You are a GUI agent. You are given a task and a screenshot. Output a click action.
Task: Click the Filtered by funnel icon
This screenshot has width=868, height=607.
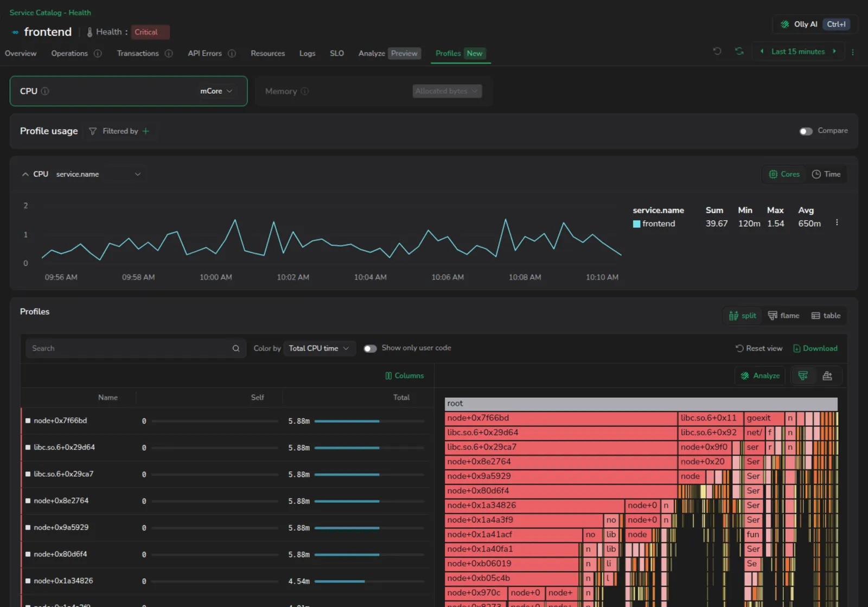[93, 131]
